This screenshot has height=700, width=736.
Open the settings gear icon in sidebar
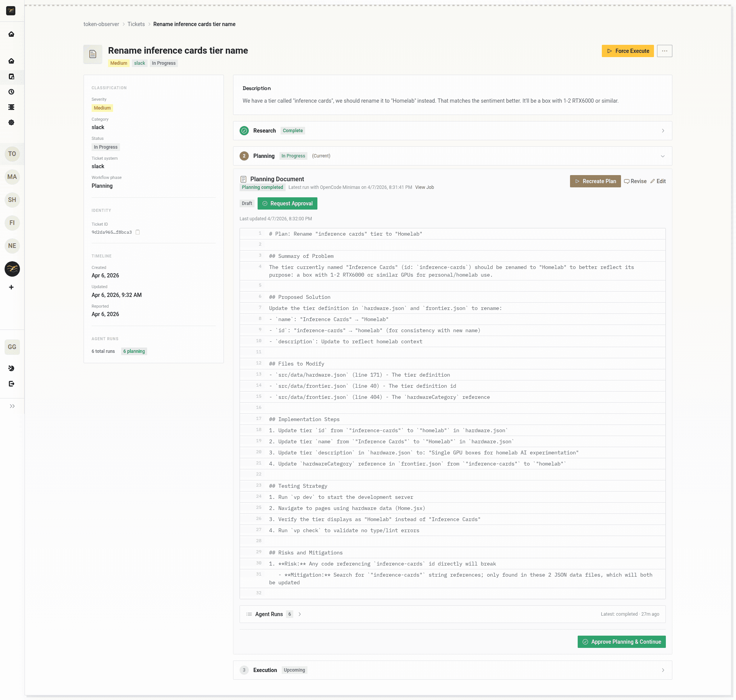pyautogui.click(x=11, y=123)
